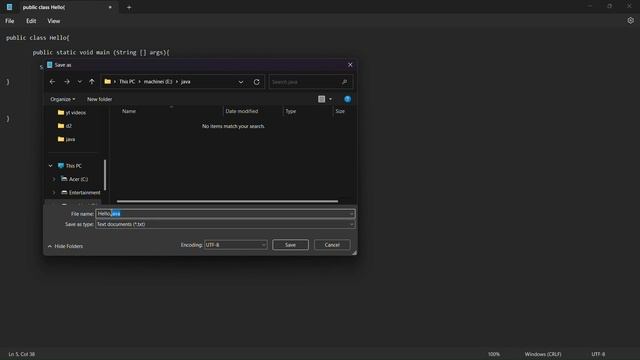Sort by Type column

click(291, 111)
